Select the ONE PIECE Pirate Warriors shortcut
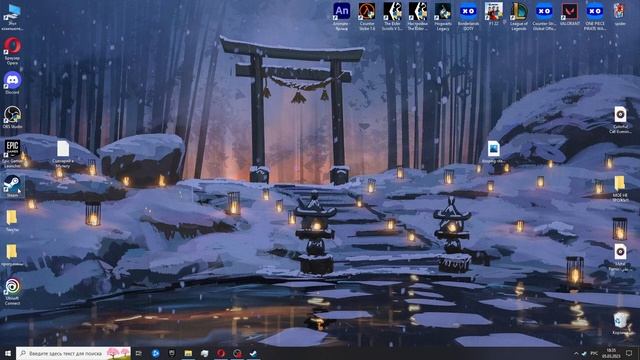The width and height of the screenshot is (640, 360). tap(595, 16)
